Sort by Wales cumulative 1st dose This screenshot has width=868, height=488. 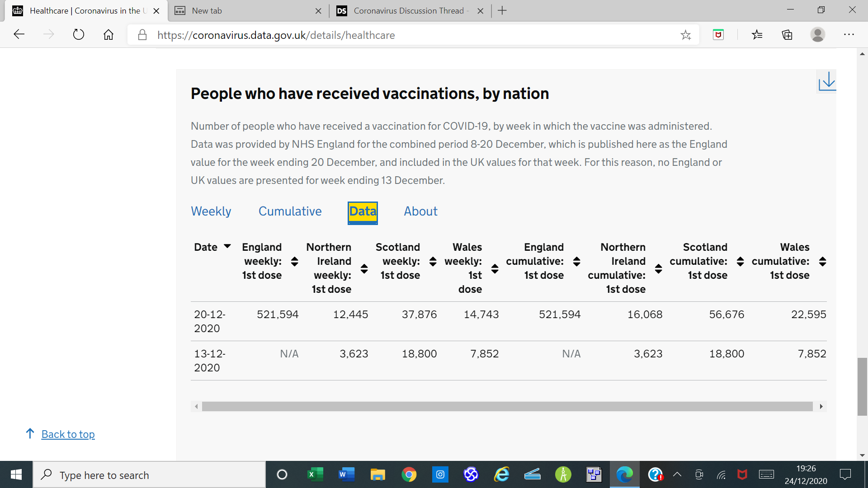(x=822, y=261)
